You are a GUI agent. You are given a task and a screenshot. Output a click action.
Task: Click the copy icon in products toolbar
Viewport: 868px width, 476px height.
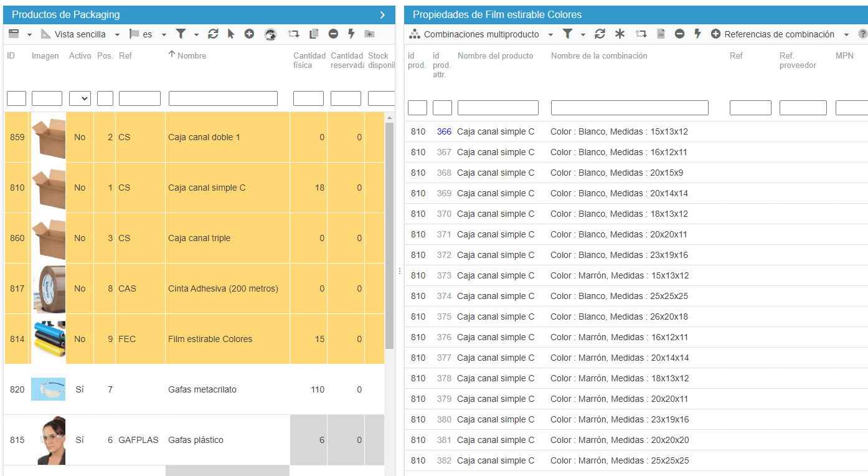(x=314, y=34)
